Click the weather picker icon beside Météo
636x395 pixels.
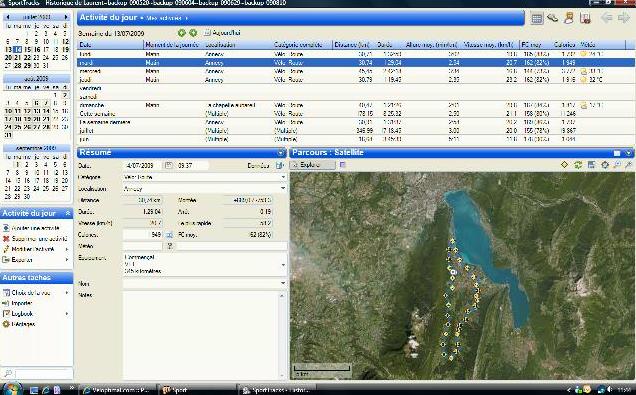click(170, 246)
